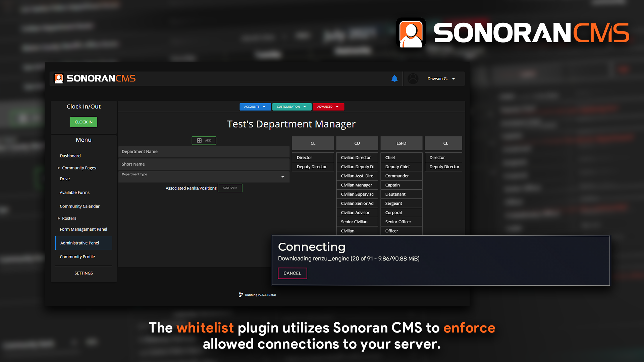644x362 pixels.
Task: Click the ADD RANK button
Action: (x=230, y=188)
